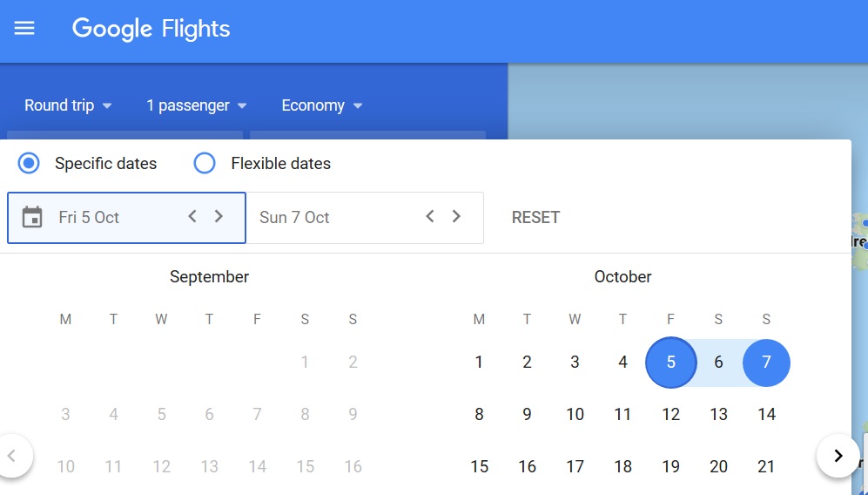Click the calendar icon in departure field
This screenshot has width=868, height=495.
(x=32, y=217)
